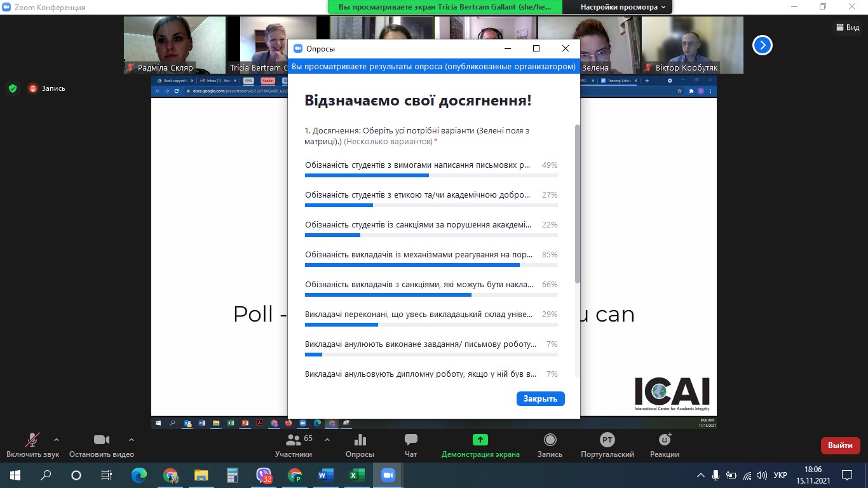The width and height of the screenshot is (868, 488).
Task: Show the next page of participant videos
Action: tap(763, 45)
